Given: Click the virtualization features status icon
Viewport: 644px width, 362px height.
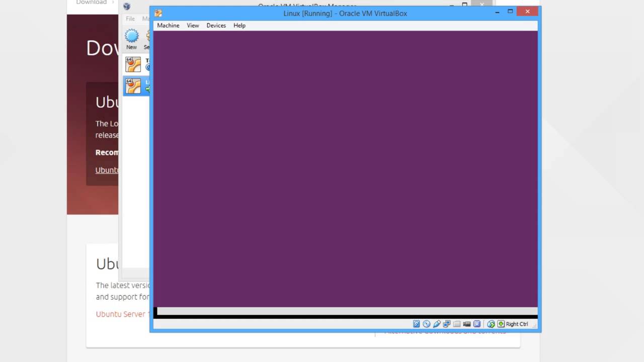Looking at the screenshot, I should click(x=477, y=324).
